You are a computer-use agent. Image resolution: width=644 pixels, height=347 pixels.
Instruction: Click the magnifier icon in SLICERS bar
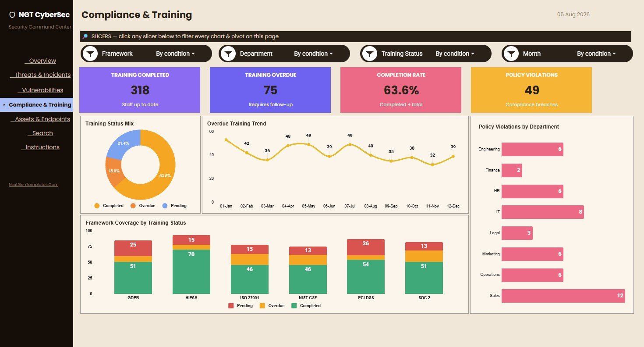[x=85, y=37]
